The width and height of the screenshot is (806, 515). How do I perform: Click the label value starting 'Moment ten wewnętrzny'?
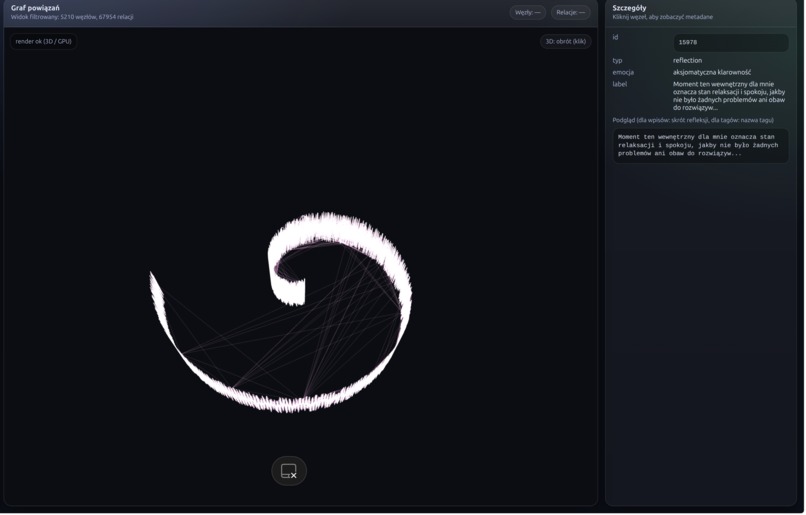[x=729, y=96]
